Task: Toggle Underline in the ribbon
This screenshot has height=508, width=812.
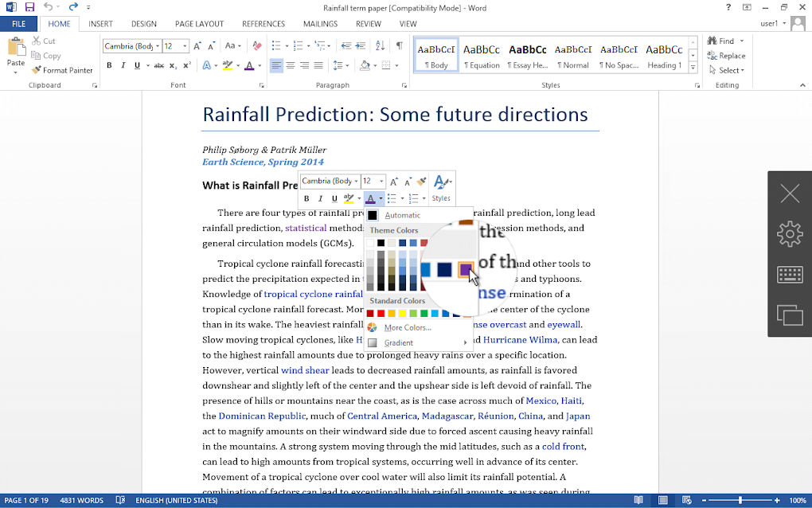Action: 137,65
